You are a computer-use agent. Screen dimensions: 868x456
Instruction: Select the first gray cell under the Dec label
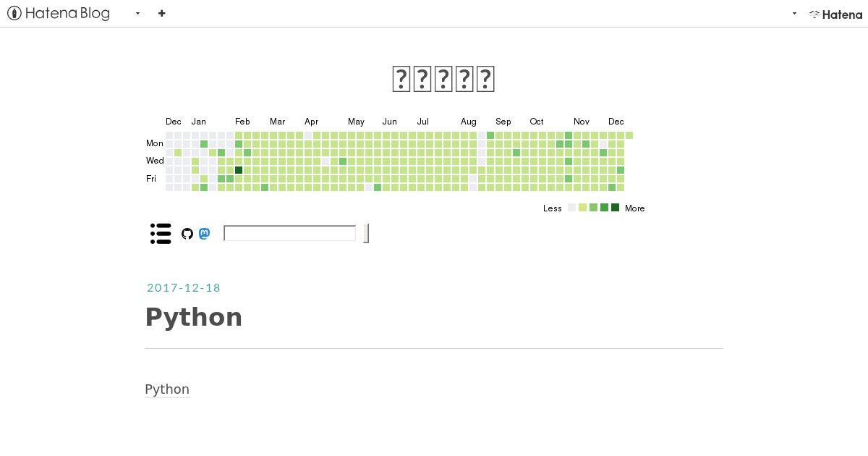coord(169,135)
